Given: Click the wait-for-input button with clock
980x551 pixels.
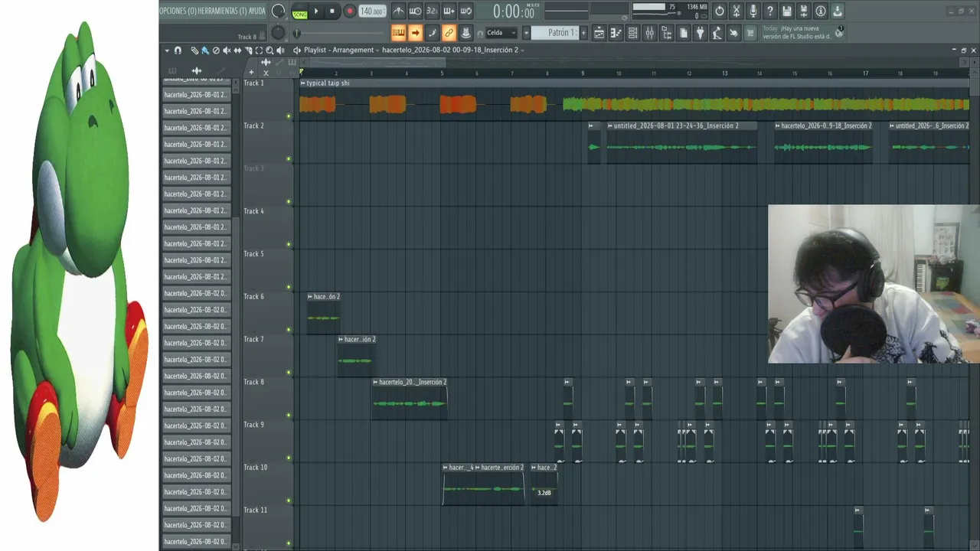Looking at the screenshot, I should 415,11.
